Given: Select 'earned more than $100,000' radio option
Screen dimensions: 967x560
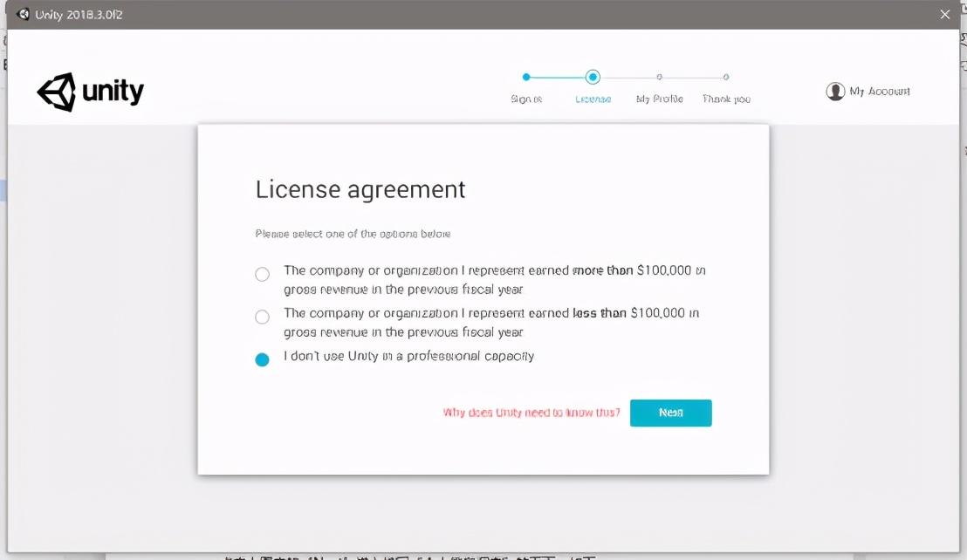Looking at the screenshot, I should click(x=262, y=274).
